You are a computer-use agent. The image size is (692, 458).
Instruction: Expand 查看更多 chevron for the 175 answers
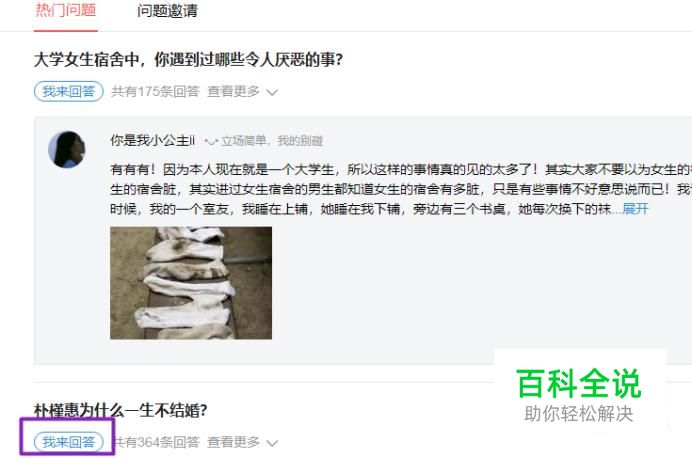click(x=272, y=92)
